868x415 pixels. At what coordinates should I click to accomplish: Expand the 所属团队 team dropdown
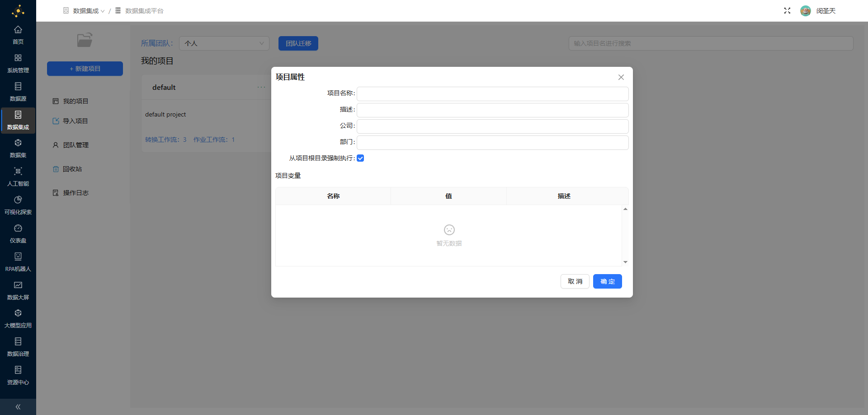224,43
